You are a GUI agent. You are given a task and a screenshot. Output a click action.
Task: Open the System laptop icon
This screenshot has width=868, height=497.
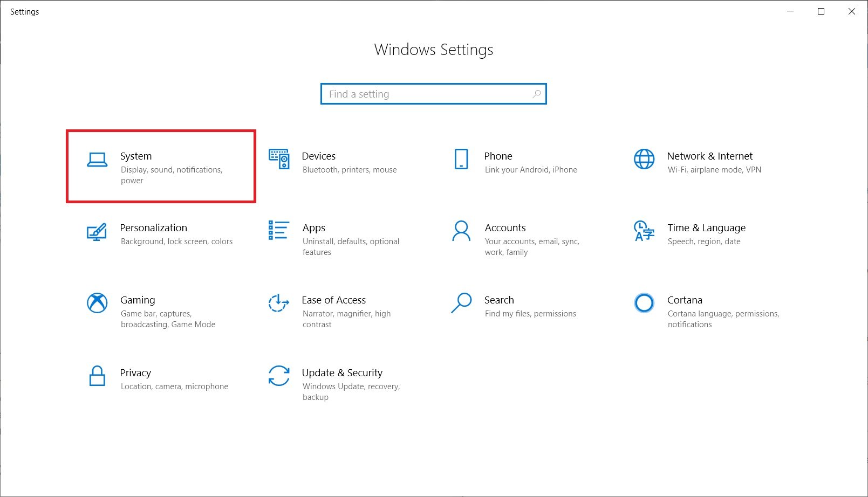click(x=97, y=160)
